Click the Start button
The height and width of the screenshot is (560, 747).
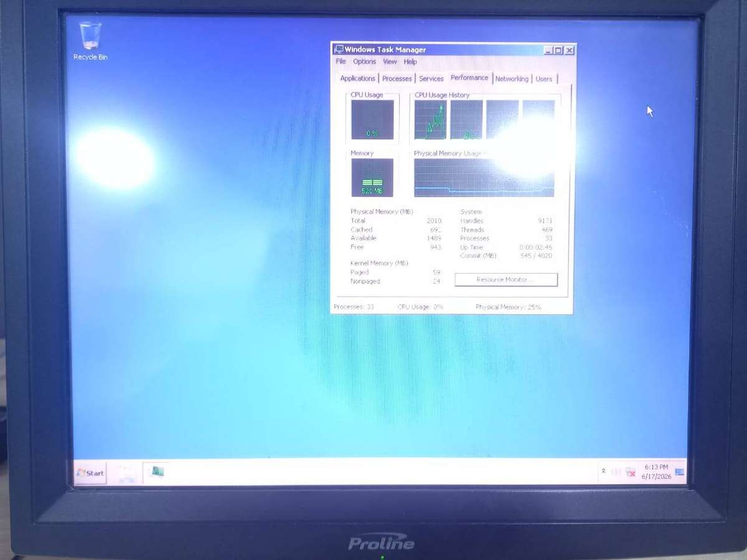click(90, 473)
